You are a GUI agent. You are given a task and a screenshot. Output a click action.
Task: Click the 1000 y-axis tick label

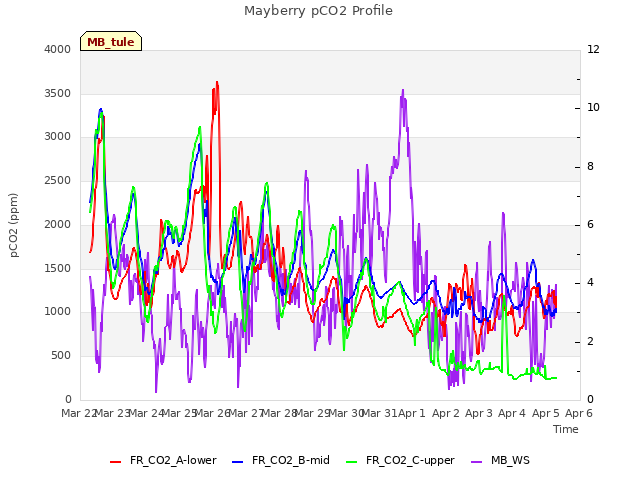[58, 311]
